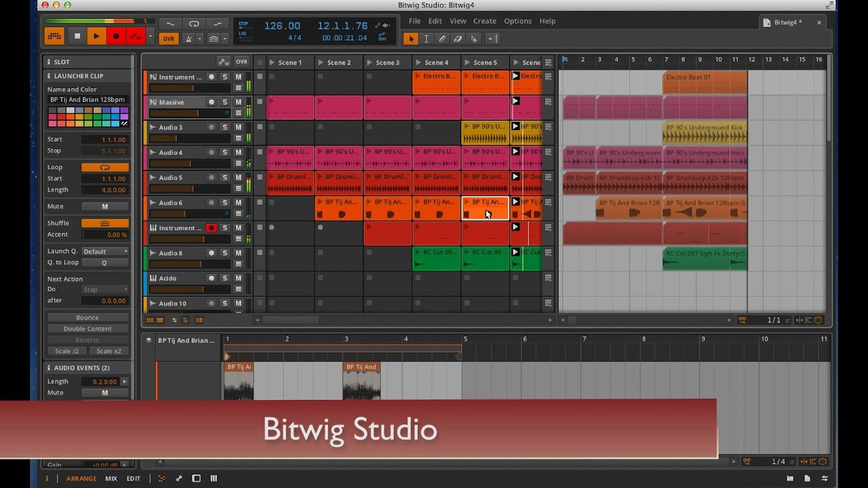Click the Scale /2 button
Image resolution: width=868 pixels, height=488 pixels.
66,351
